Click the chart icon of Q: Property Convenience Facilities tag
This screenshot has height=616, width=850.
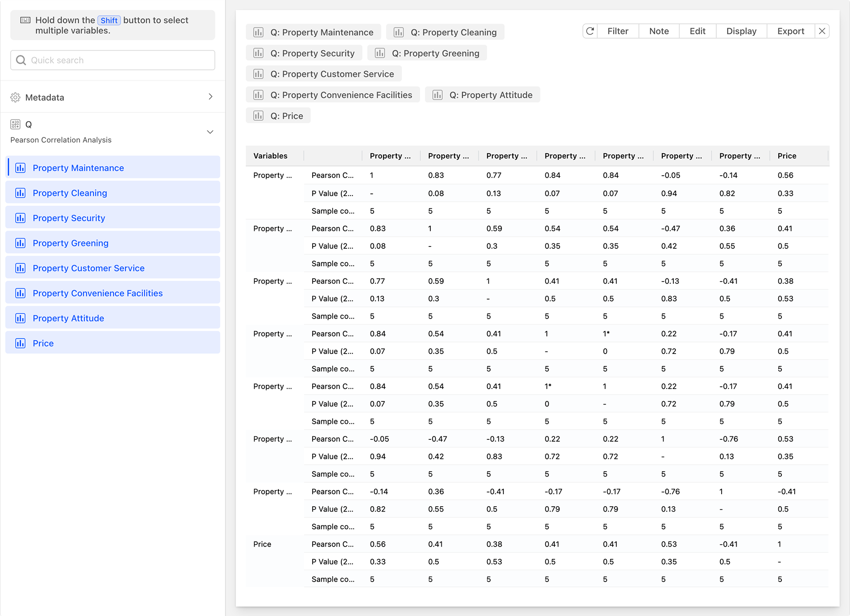point(259,95)
